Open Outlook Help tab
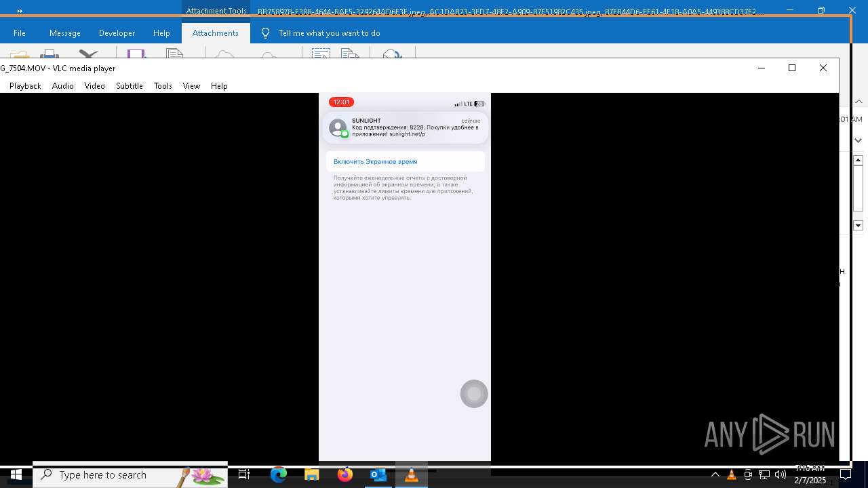 pos(161,33)
